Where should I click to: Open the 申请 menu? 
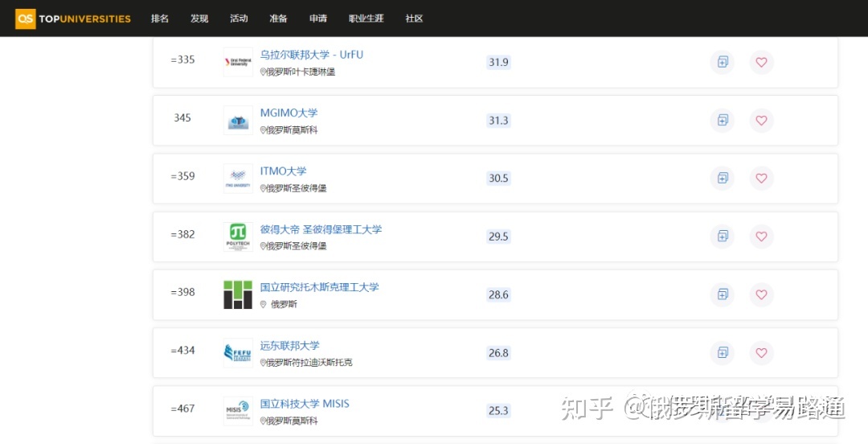pyautogui.click(x=318, y=18)
